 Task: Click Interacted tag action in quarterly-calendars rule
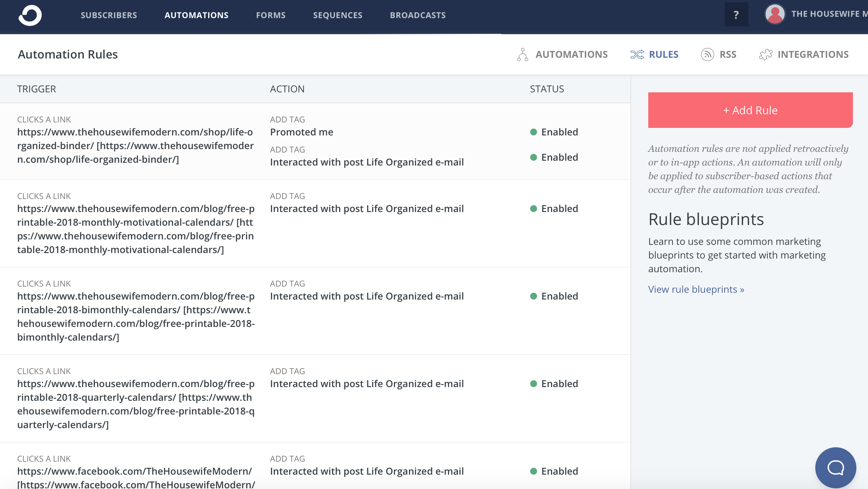pos(367,384)
